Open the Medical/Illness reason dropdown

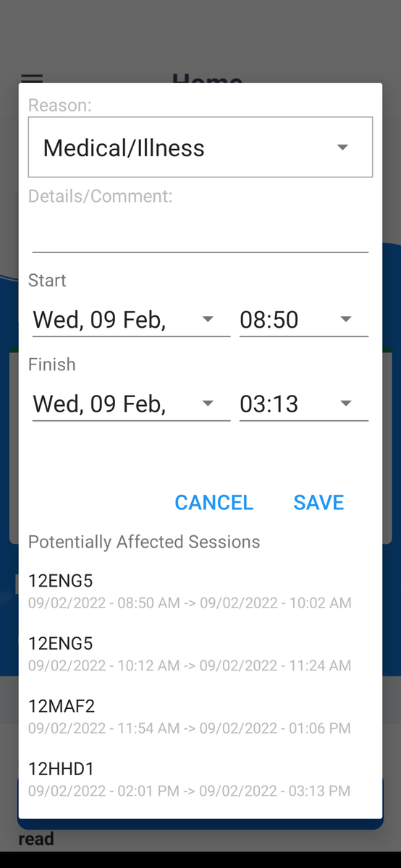click(x=200, y=148)
